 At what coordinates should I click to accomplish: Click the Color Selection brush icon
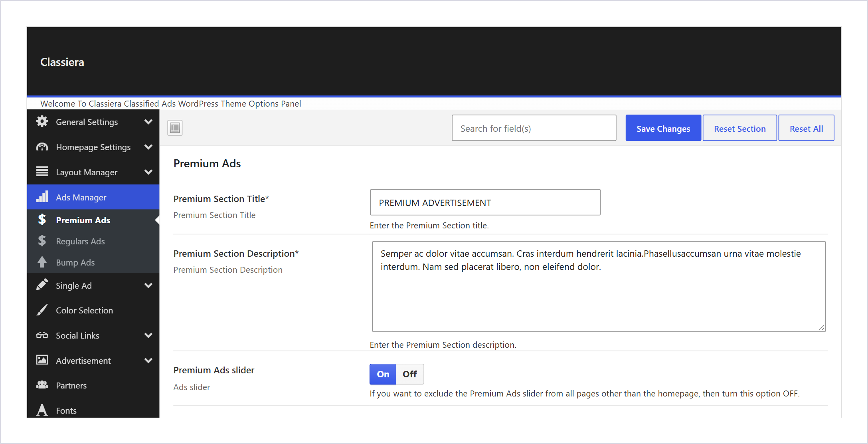[x=42, y=310]
